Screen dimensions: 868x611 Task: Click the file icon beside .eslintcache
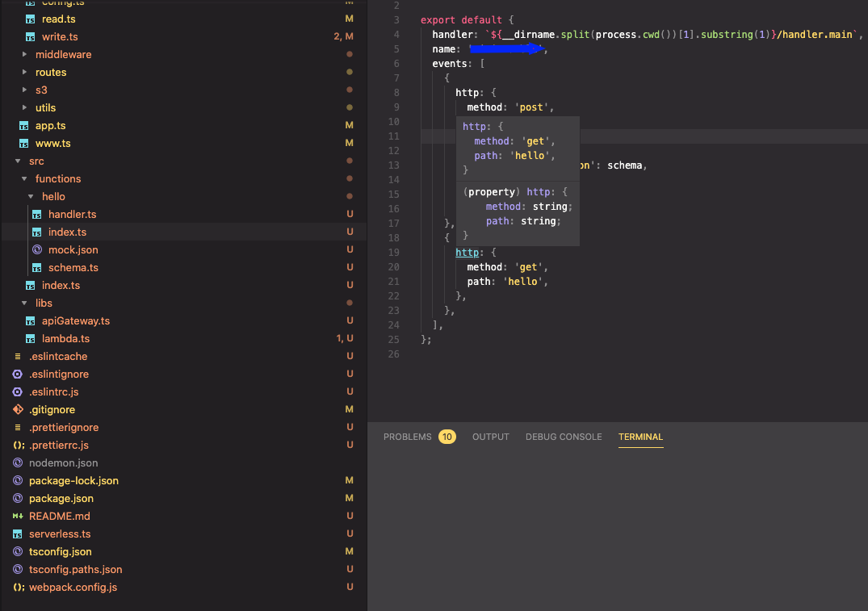(x=18, y=357)
